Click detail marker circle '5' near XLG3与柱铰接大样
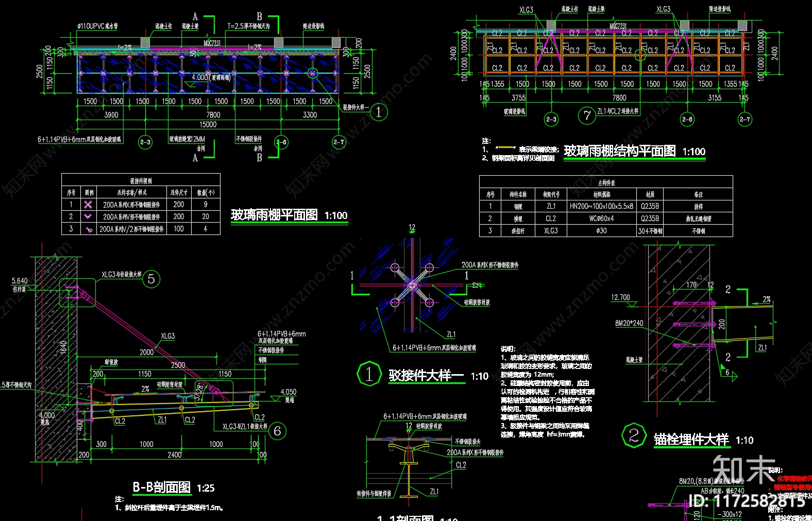Screen dimensions: 812x521 click(x=151, y=279)
